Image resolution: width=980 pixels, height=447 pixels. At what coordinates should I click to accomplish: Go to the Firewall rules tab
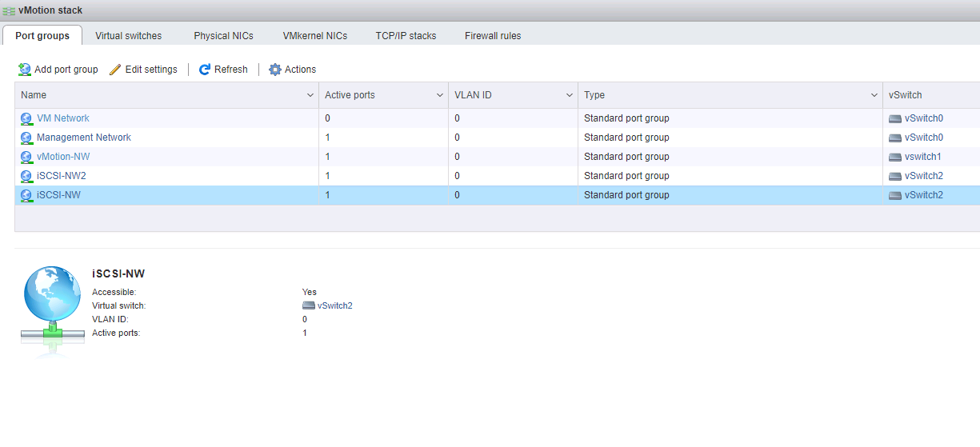(493, 36)
